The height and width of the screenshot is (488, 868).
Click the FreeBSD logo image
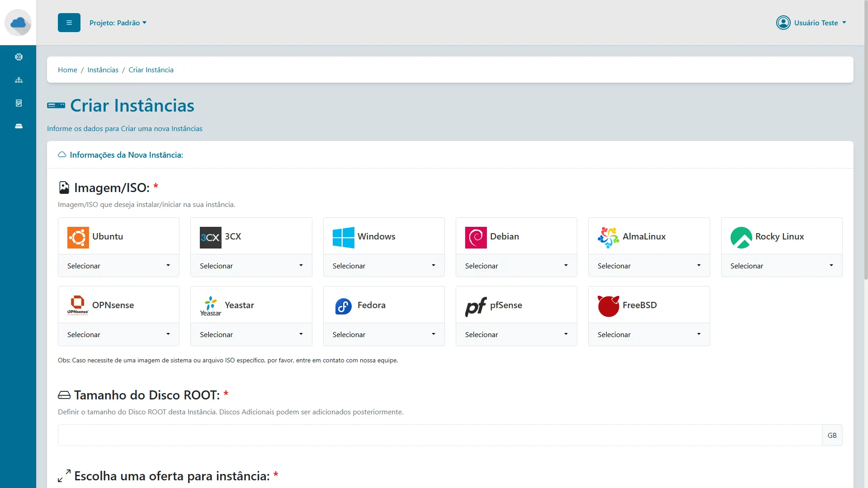[x=608, y=306]
